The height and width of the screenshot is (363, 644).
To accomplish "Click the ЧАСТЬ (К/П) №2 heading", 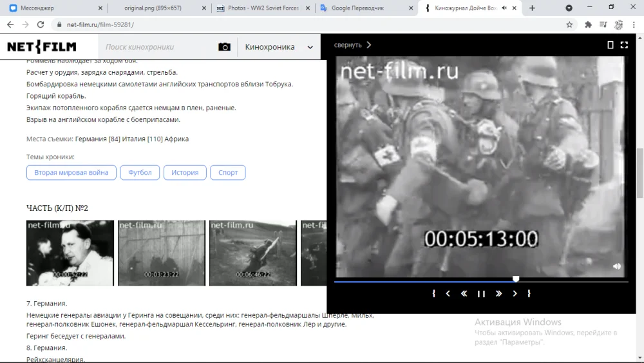I will (x=57, y=208).
